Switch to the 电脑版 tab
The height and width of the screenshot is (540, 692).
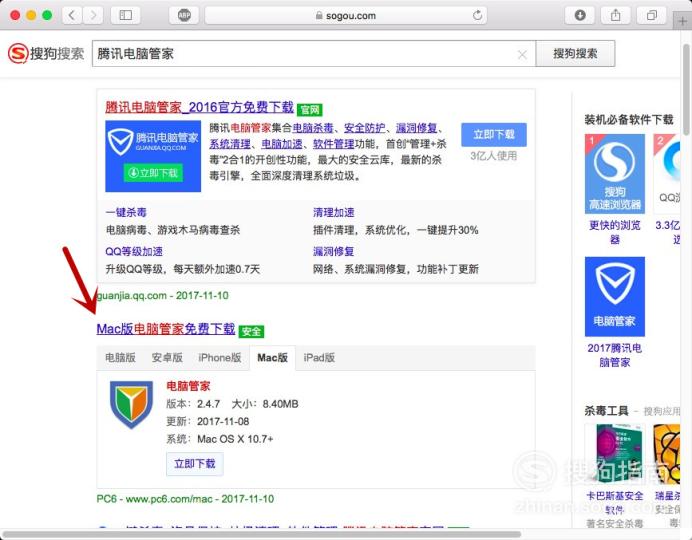point(120,358)
